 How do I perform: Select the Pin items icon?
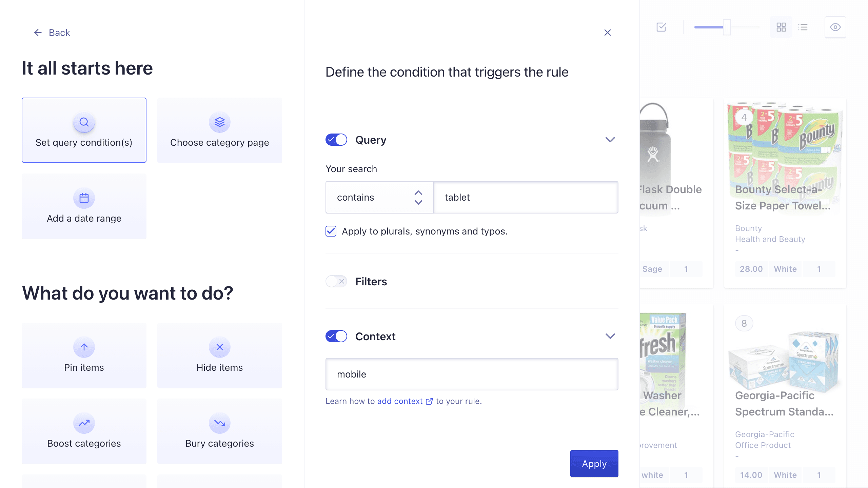coord(84,347)
